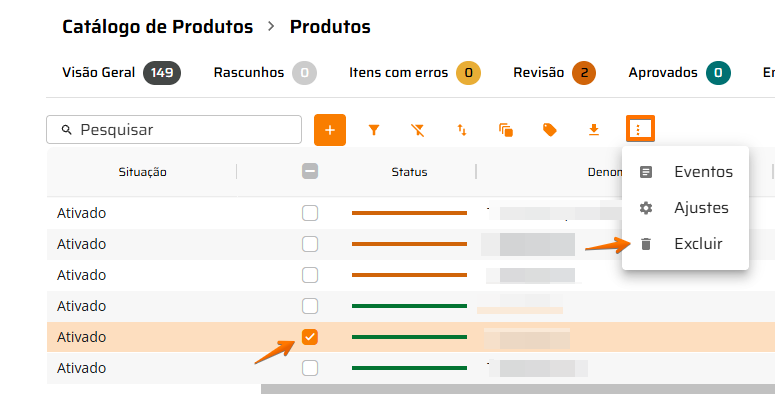The width and height of the screenshot is (775, 407).
Task: Click the sort arrows icon
Action: click(x=462, y=129)
